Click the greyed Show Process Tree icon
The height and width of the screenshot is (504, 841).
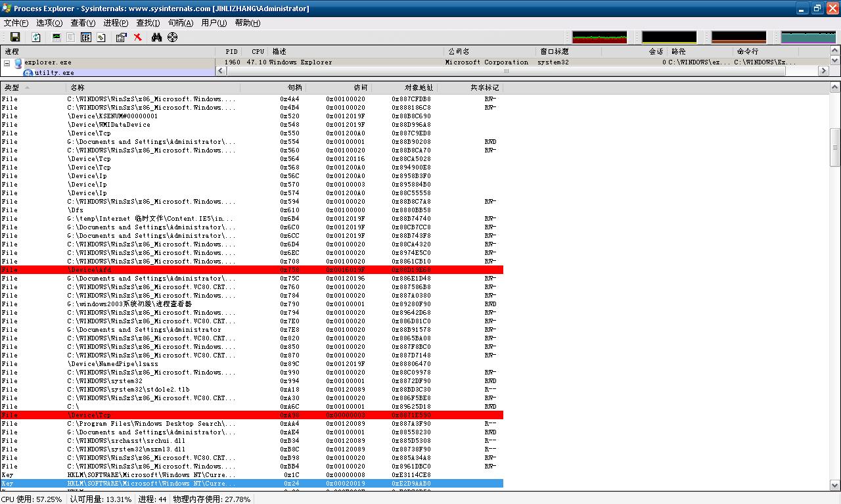tap(71, 37)
